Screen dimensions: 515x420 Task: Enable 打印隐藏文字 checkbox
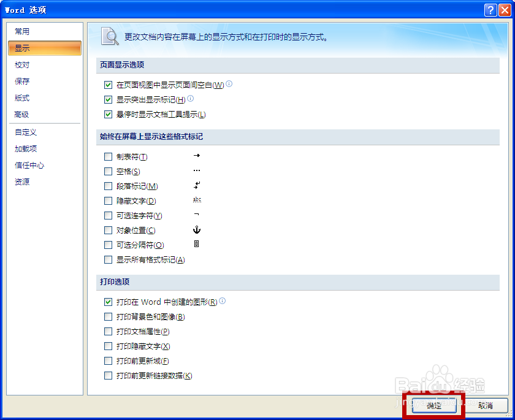(x=108, y=346)
